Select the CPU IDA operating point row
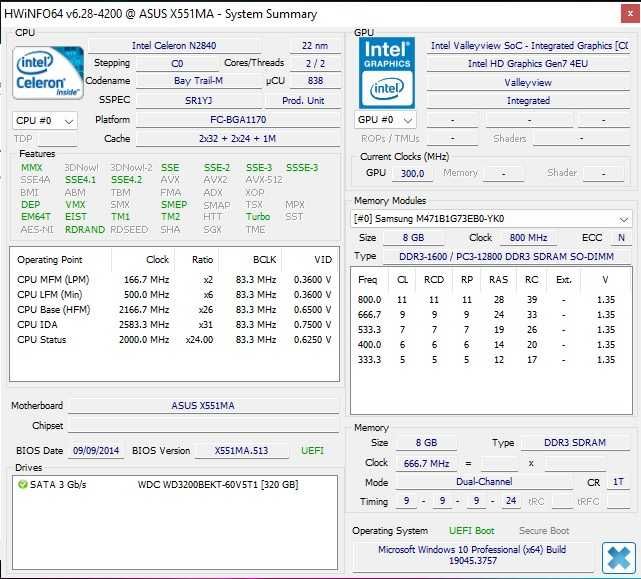This screenshot has height=579, width=641. pos(174,325)
